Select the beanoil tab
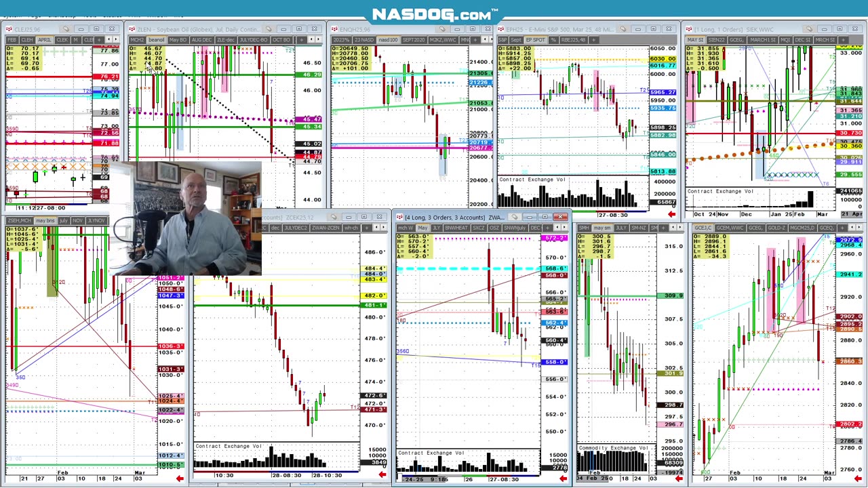This screenshot has width=868, height=488. pyautogui.click(x=156, y=40)
